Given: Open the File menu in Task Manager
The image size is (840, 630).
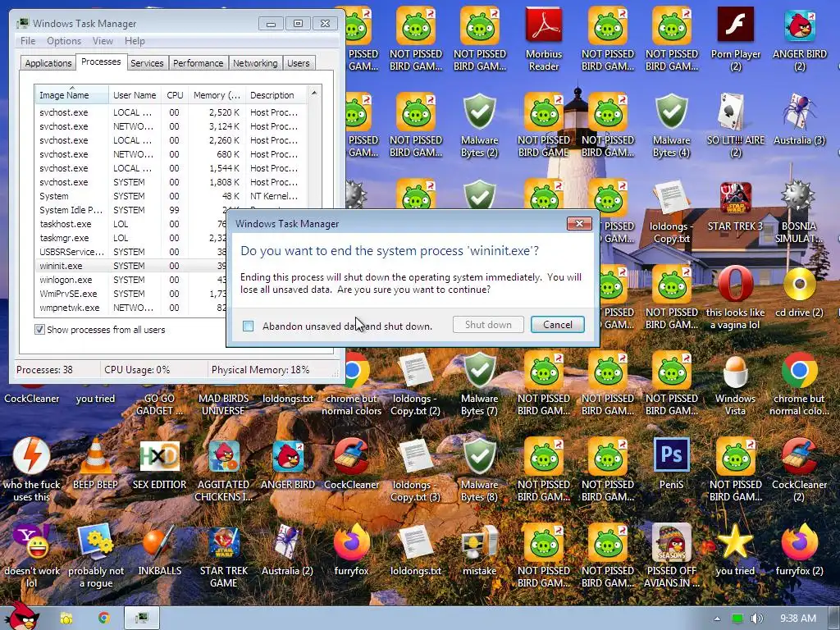Looking at the screenshot, I should coord(28,41).
